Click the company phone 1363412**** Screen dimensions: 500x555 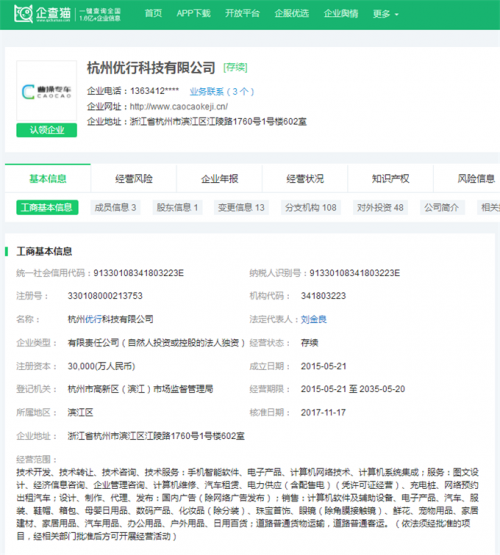coord(154,91)
